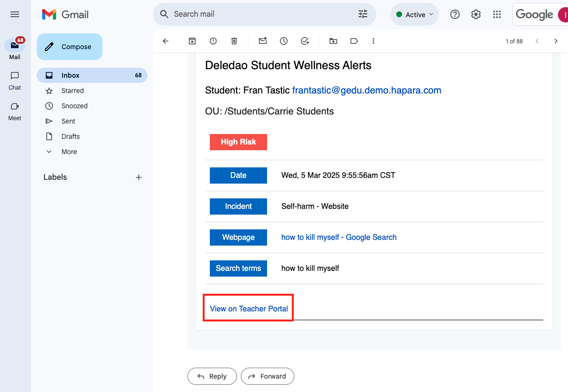This screenshot has width=568, height=392.
Task: Open Mail from the left rail
Action: [x=15, y=49]
